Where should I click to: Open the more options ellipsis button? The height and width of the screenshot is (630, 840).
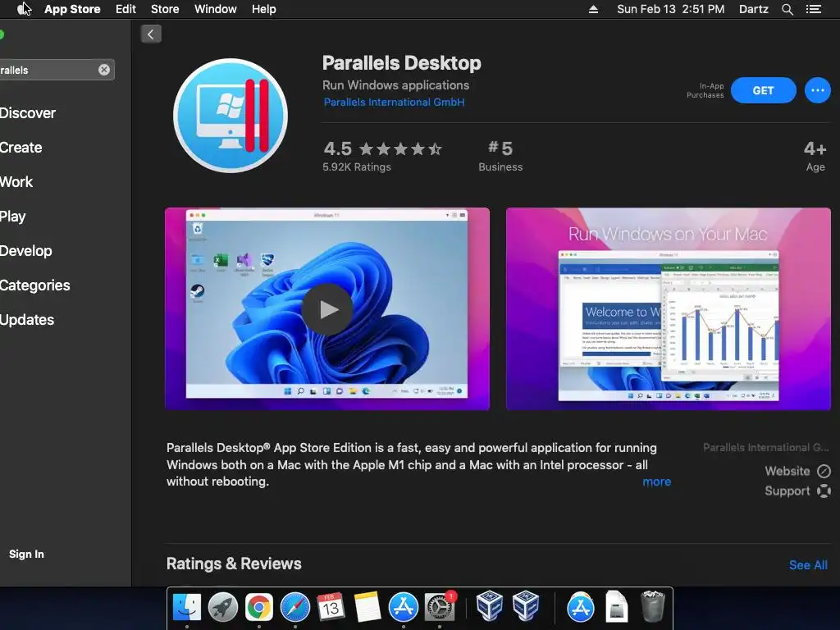coord(818,90)
